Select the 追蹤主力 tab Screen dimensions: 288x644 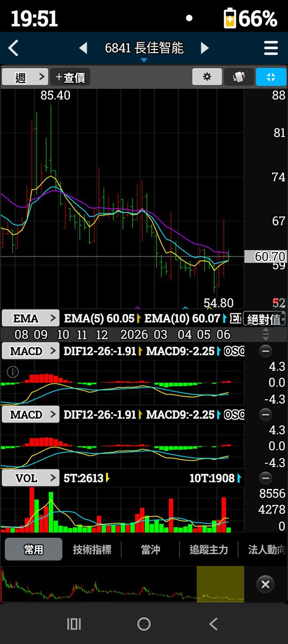[208, 550]
